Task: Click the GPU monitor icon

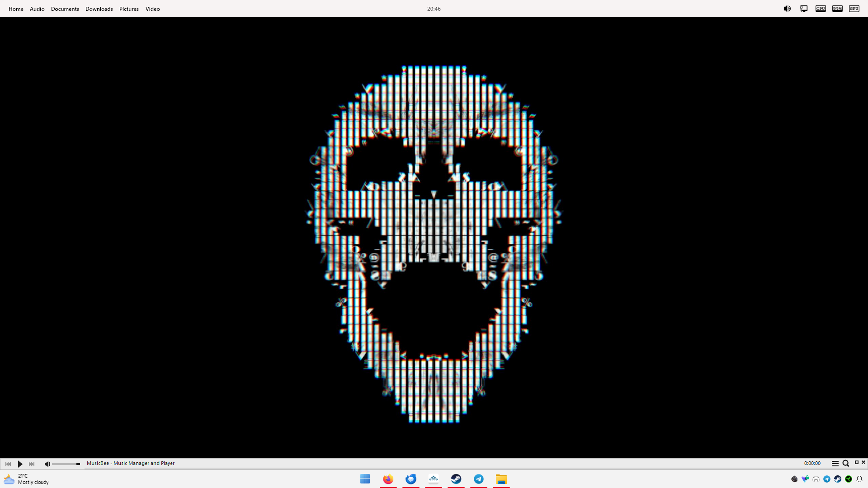Action: pyautogui.click(x=854, y=9)
